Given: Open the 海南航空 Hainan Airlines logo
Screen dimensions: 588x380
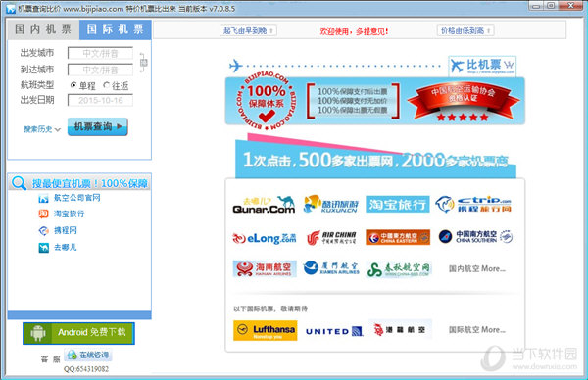Looking at the screenshot, I should click(265, 268).
